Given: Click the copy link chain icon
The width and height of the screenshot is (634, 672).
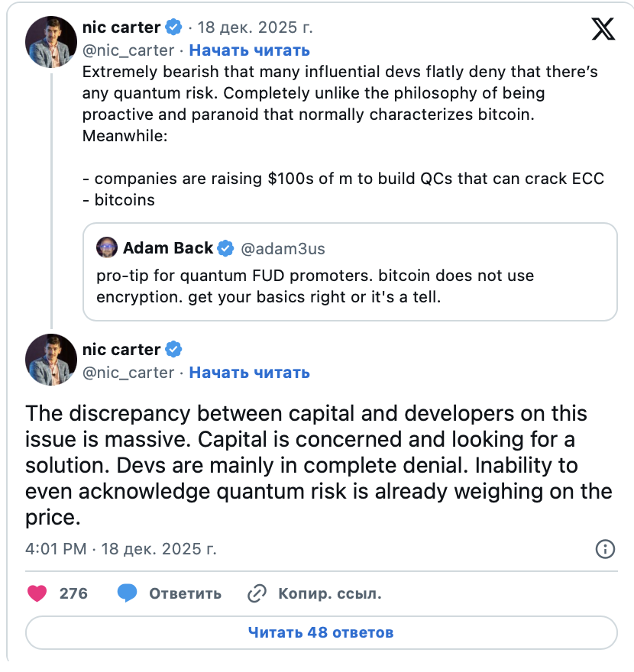Looking at the screenshot, I should point(257,593).
